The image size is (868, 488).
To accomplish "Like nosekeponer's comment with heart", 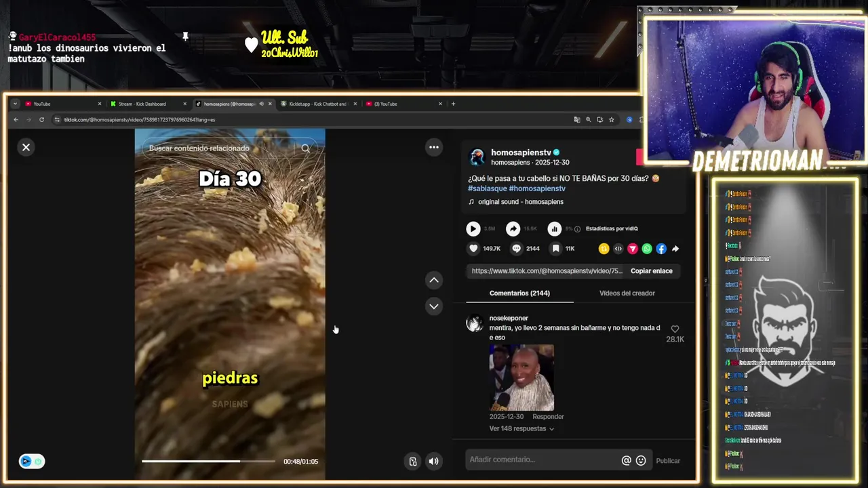I will [675, 329].
